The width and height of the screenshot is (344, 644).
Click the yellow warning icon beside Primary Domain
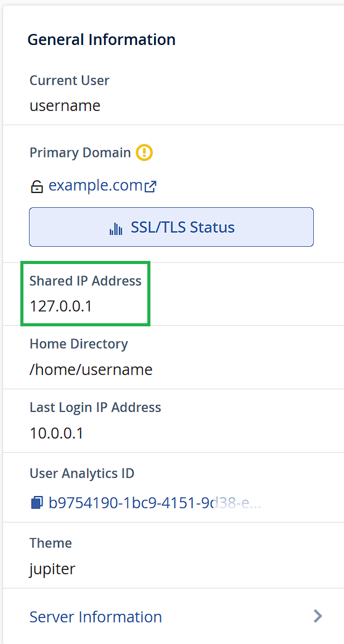click(144, 153)
